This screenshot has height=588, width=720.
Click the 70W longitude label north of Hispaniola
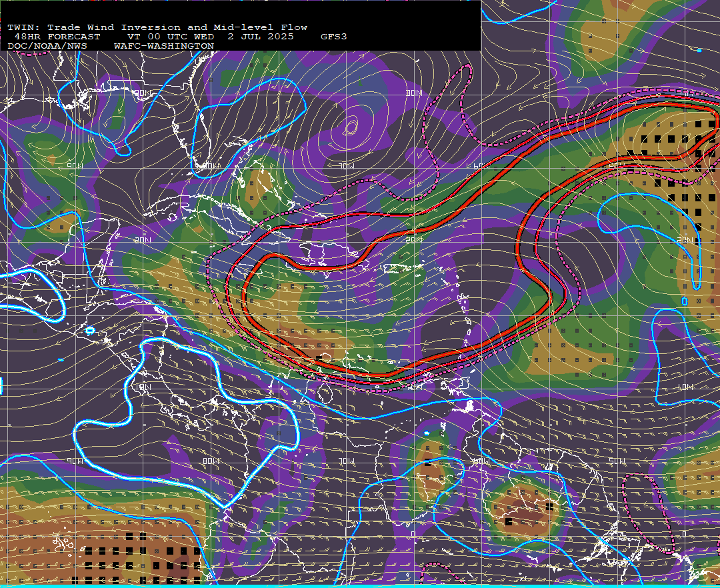(347, 166)
